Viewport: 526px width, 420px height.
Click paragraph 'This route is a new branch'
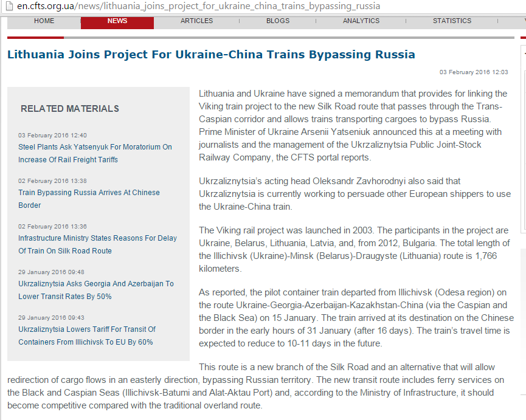click(x=255, y=386)
